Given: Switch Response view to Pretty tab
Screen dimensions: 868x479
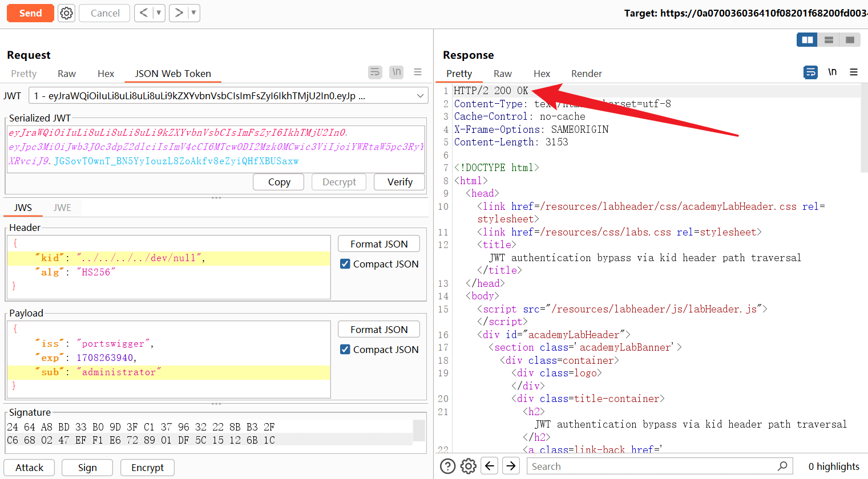Looking at the screenshot, I should [x=459, y=74].
